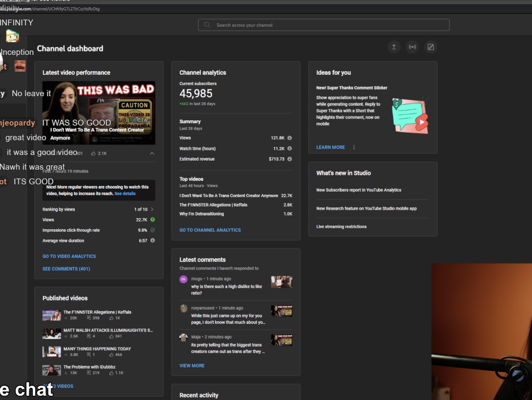Click the three-dot menu next to LEARN MORE
Image resolution: width=532 pixels, height=400 pixels.
click(x=354, y=147)
